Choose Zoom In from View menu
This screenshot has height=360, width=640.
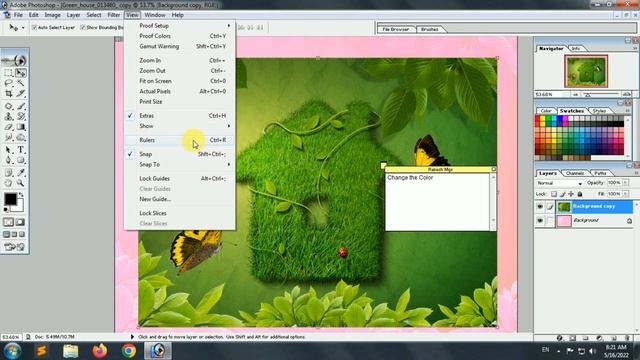point(180,60)
